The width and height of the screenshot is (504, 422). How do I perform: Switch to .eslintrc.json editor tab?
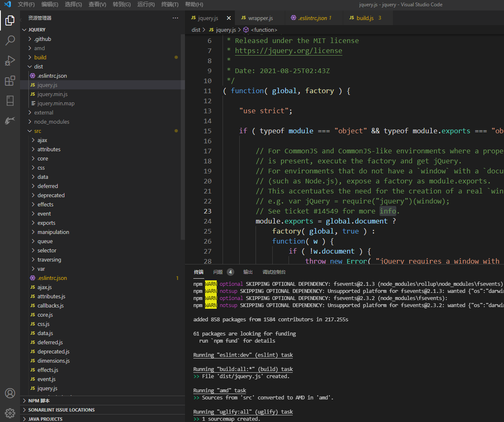click(x=314, y=18)
